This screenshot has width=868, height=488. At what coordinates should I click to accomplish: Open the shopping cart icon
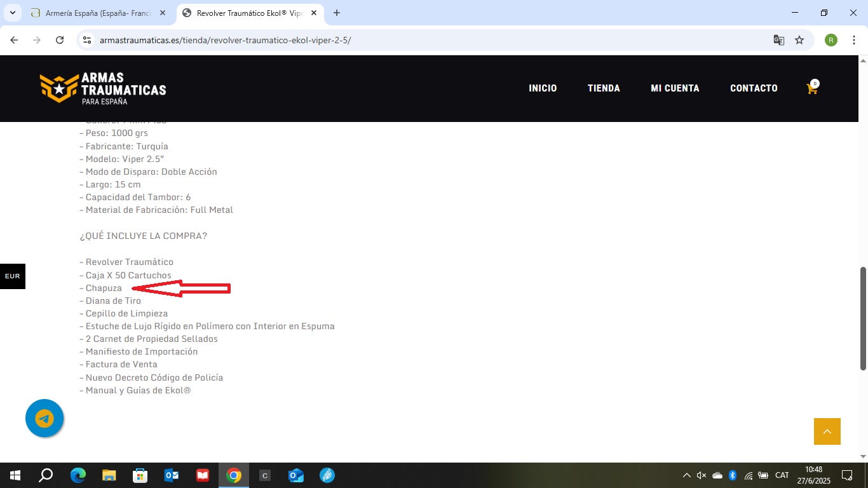811,89
